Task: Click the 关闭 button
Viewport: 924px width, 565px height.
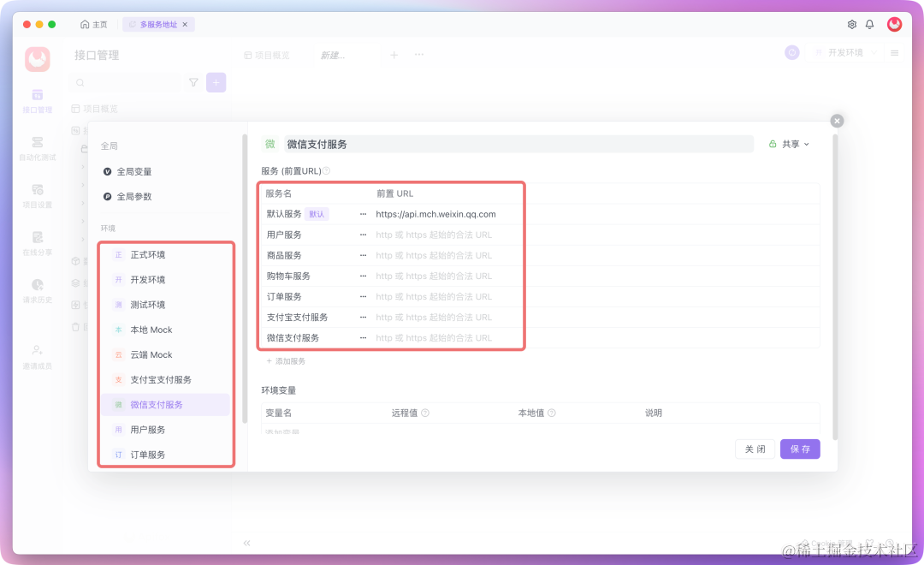Action: pyautogui.click(x=755, y=449)
